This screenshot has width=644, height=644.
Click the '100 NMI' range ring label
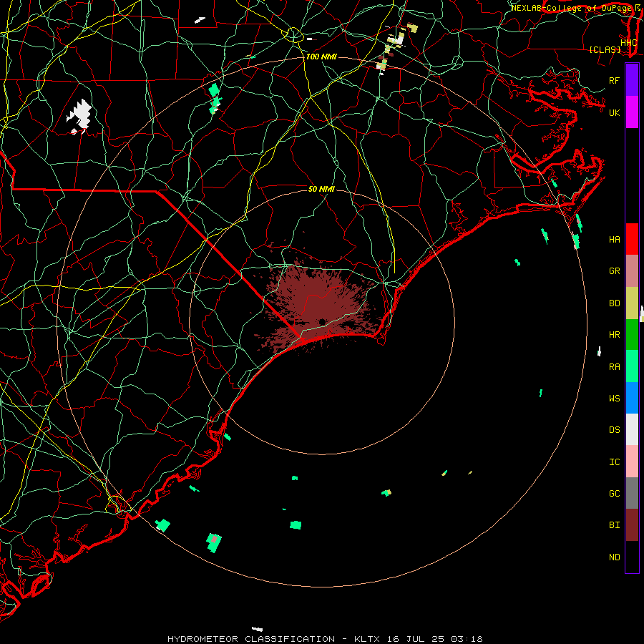[x=321, y=57]
